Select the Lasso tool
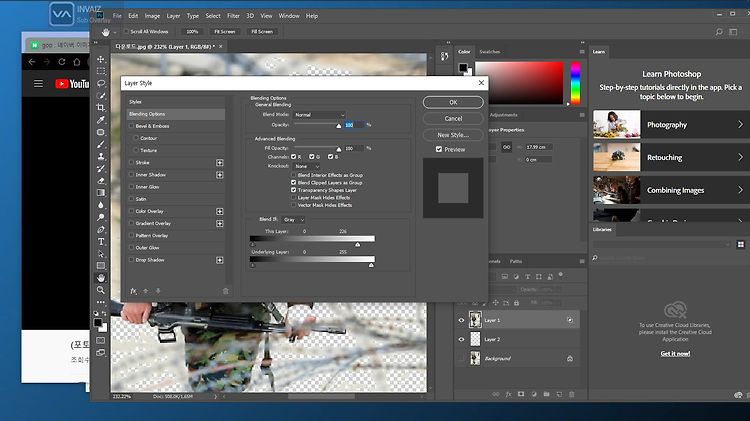 100,83
